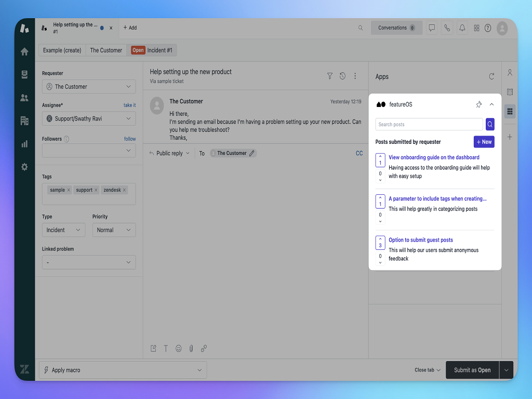Upvote the 'Option to submit guest posts' post
Screen dimensions: 532x399
380,240
